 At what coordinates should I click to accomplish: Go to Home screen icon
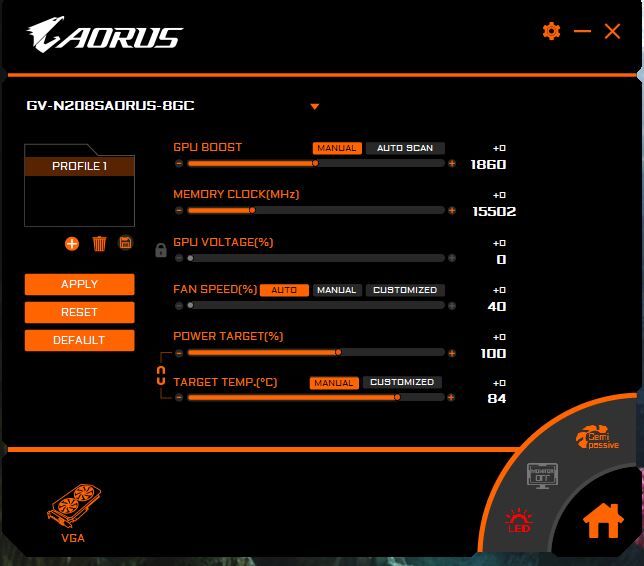[603, 520]
